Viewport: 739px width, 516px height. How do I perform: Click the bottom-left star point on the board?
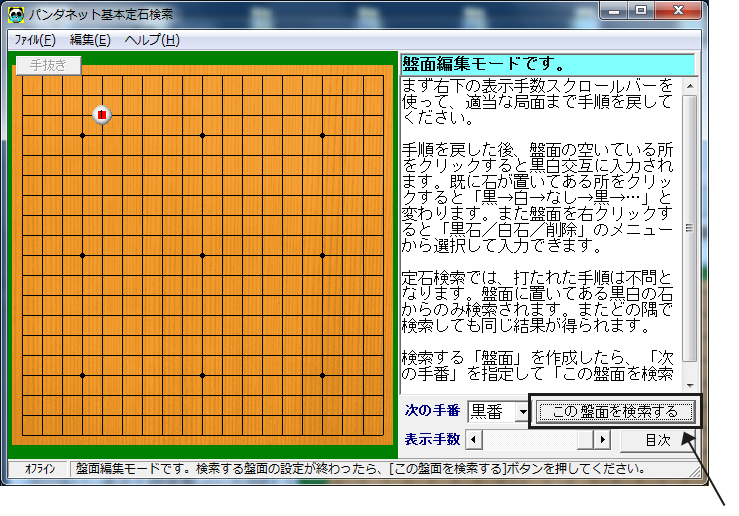click(x=82, y=375)
